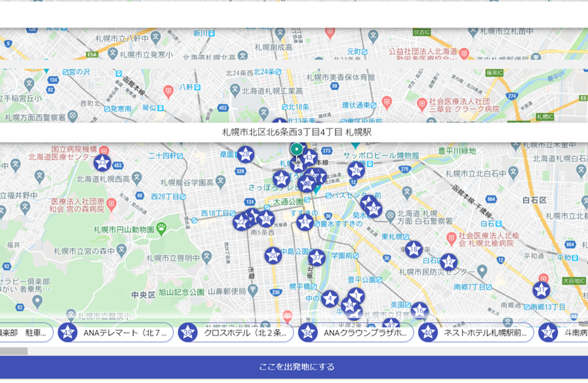
Task: Select star marker 28 near 桑園
Action: tap(246, 155)
